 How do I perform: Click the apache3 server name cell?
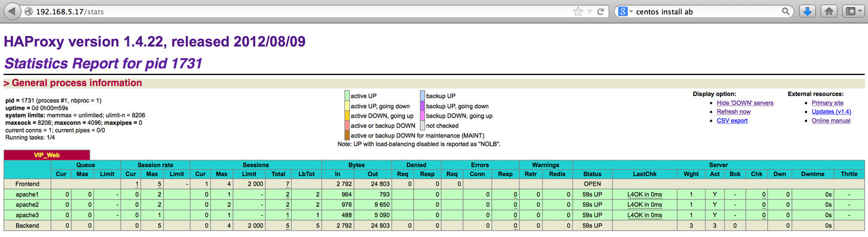(x=28, y=215)
